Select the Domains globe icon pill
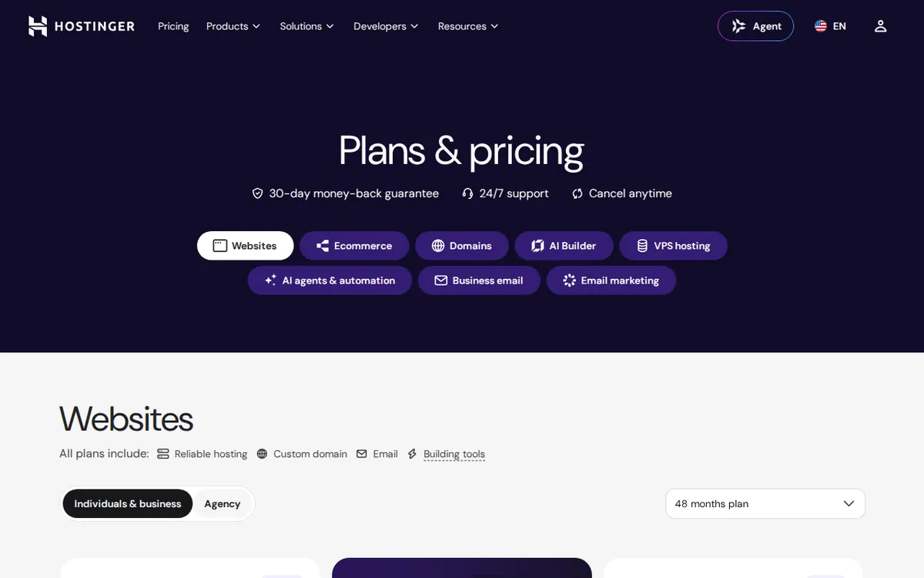Image resolution: width=924 pixels, height=578 pixels. [462, 246]
